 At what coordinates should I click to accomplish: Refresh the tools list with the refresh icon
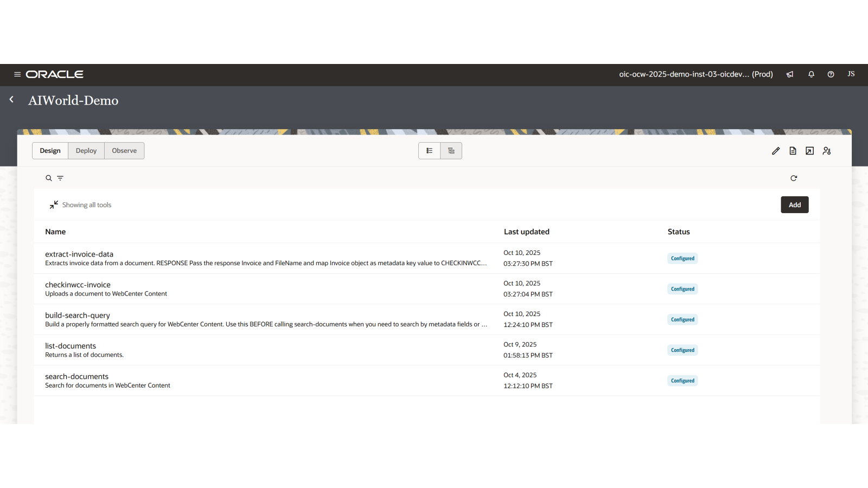794,178
